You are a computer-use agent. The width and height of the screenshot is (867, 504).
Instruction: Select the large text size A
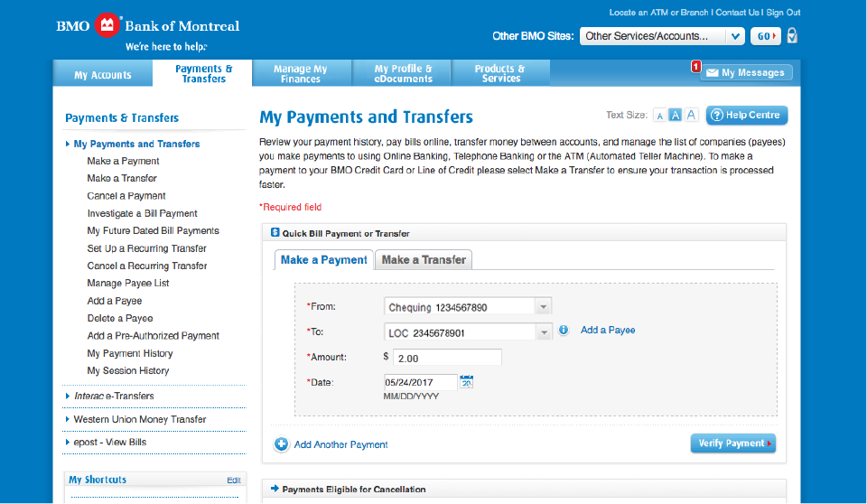pos(691,115)
